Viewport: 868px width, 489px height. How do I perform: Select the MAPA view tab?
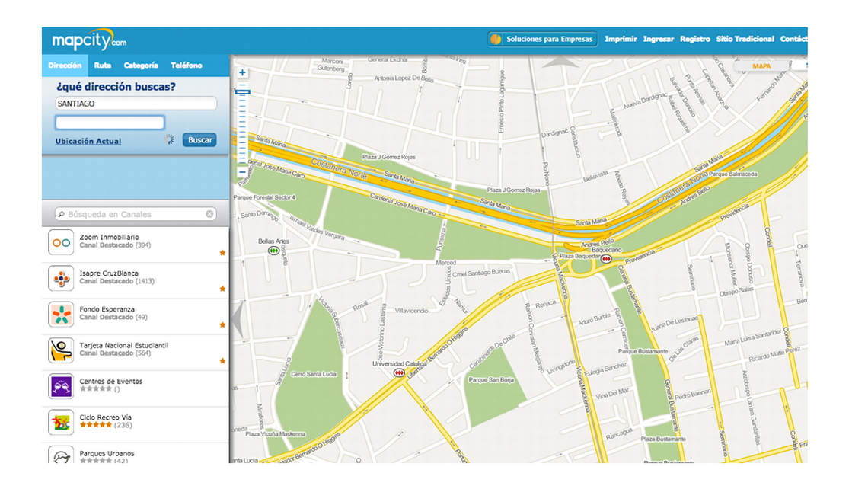[x=761, y=66]
